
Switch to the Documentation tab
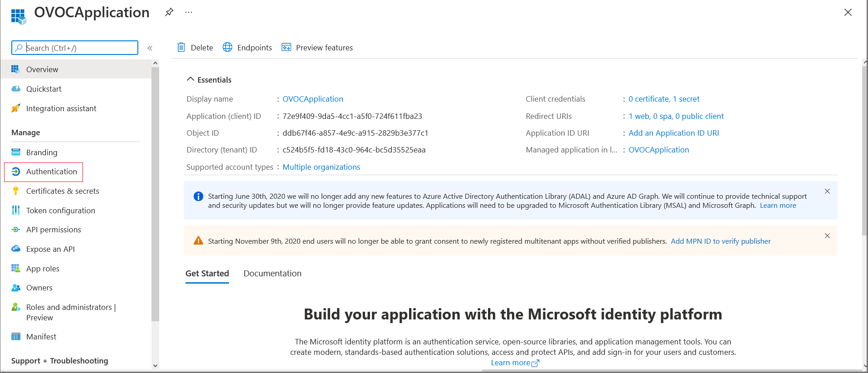[x=272, y=274]
